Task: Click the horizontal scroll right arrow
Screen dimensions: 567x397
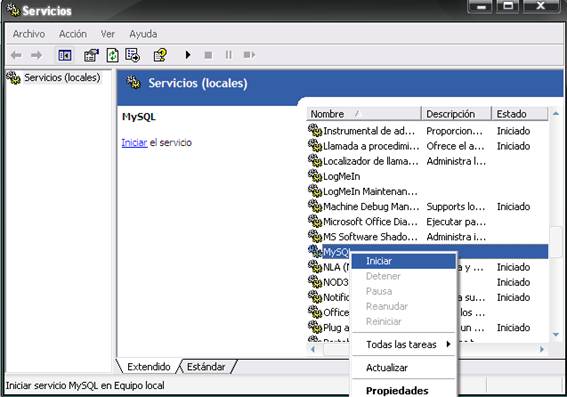Action: [x=542, y=349]
